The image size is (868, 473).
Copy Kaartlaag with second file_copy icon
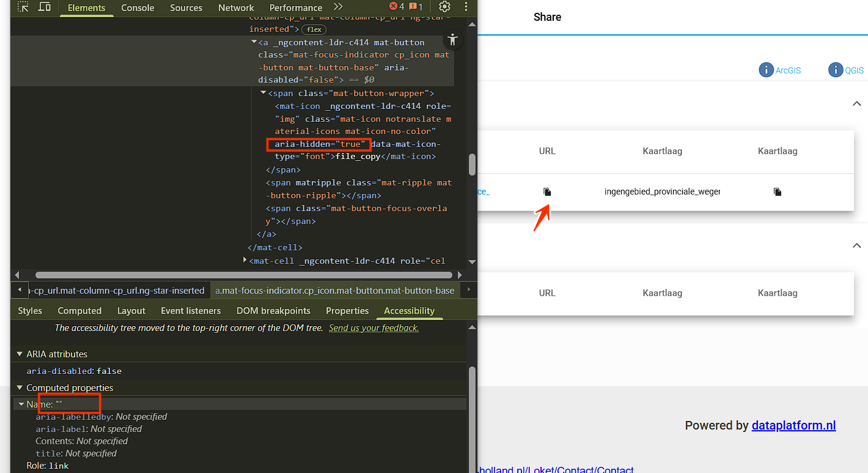click(778, 192)
